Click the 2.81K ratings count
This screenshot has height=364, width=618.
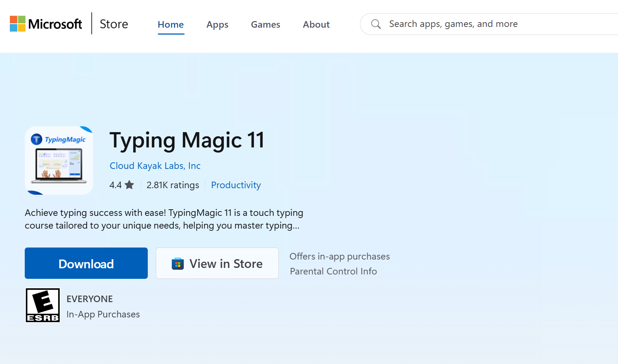(173, 185)
